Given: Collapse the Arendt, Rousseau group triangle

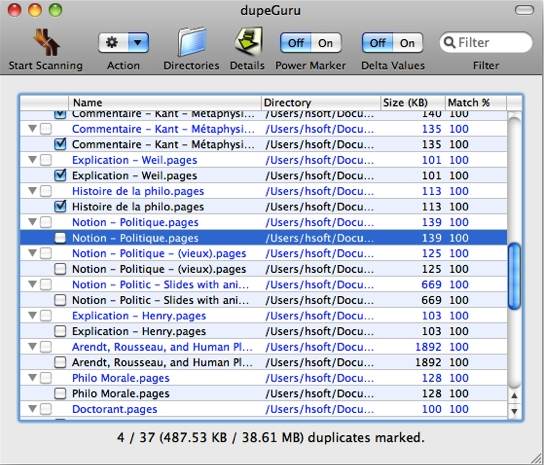Looking at the screenshot, I should point(32,347).
